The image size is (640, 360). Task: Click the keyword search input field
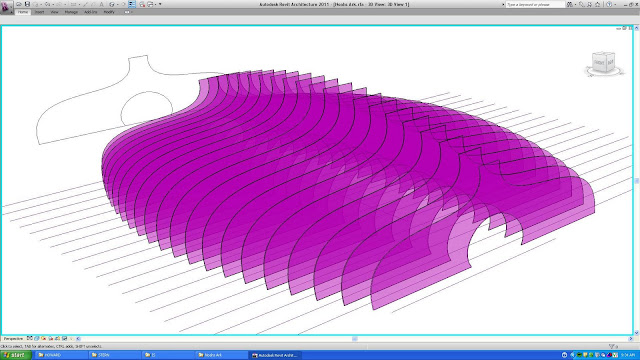click(x=535, y=4)
